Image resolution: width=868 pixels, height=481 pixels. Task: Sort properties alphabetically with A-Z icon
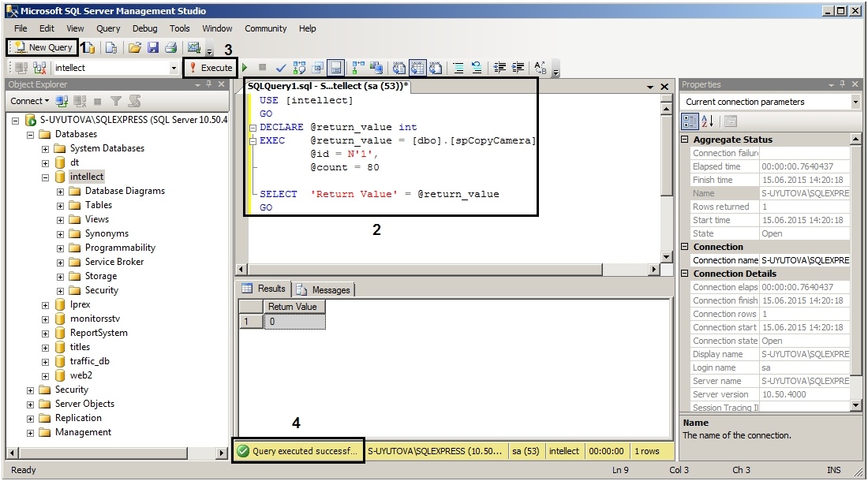pos(708,121)
